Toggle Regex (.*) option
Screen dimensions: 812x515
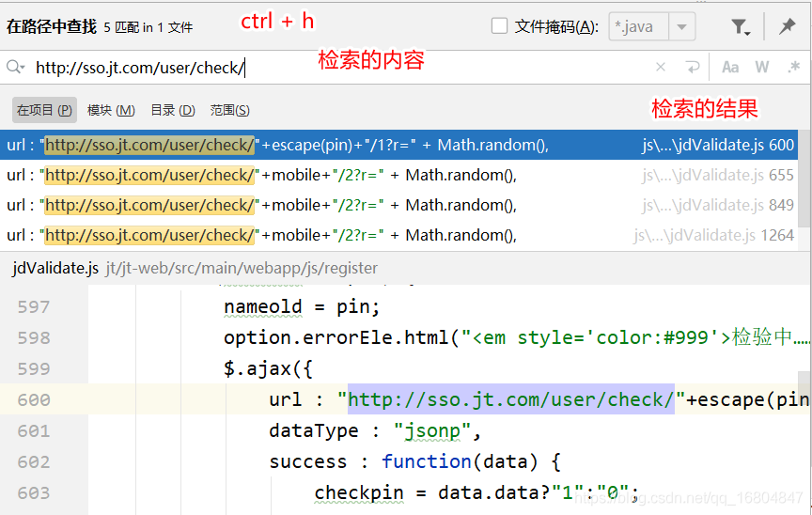click(793, 68)
